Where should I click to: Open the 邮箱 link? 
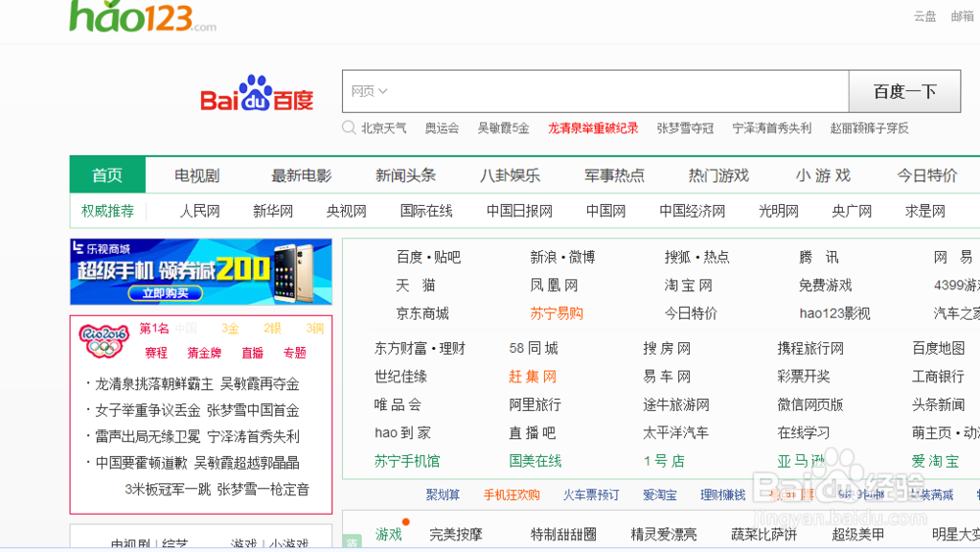click(x=962, y=17)
